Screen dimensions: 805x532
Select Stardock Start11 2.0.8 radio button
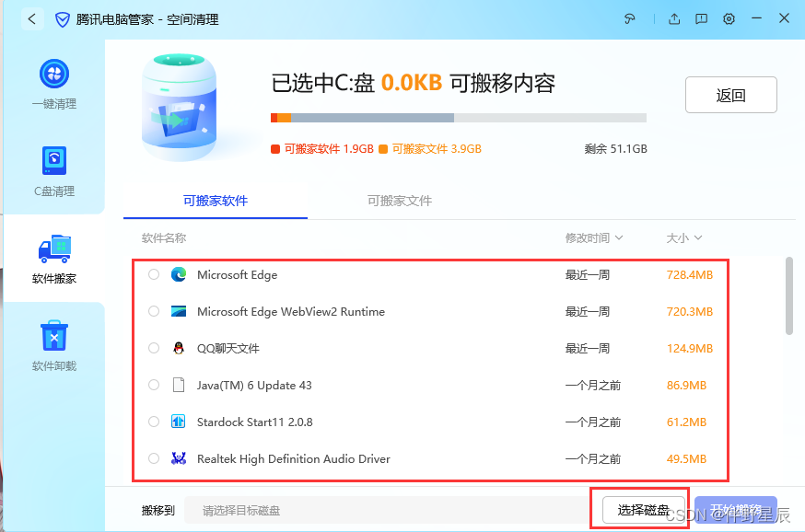154,422
